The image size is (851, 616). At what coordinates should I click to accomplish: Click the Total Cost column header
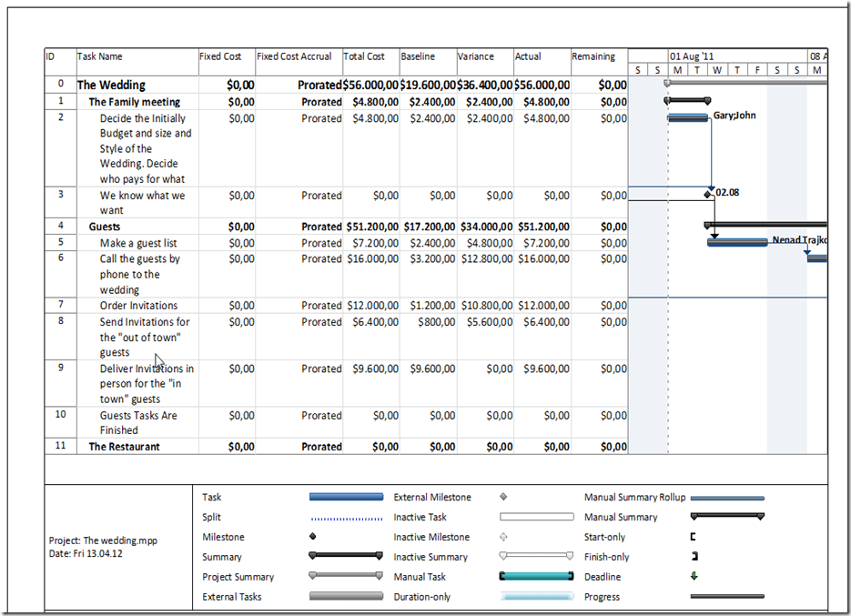[x=364, y=56]
